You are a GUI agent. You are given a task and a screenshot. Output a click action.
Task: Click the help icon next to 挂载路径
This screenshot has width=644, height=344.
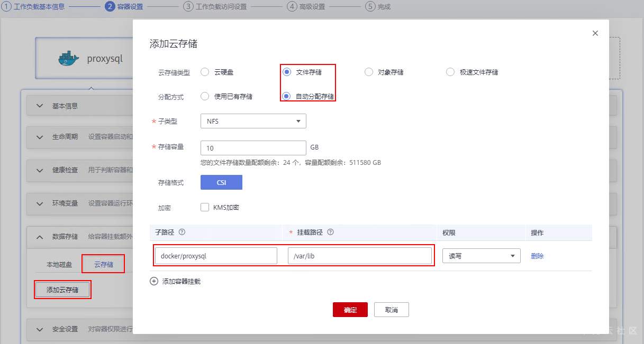click(331, 232)
